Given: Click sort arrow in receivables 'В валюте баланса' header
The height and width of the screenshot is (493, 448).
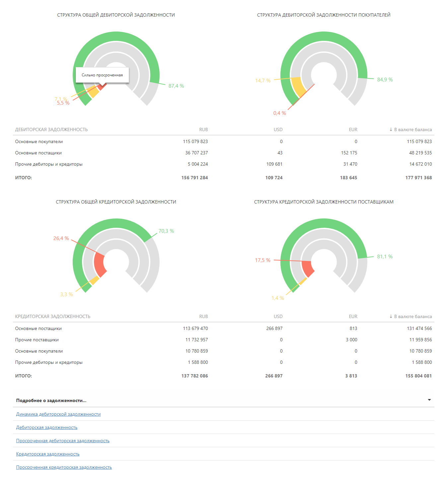Looking at the screenshot, I should click(x=391, y=129).
